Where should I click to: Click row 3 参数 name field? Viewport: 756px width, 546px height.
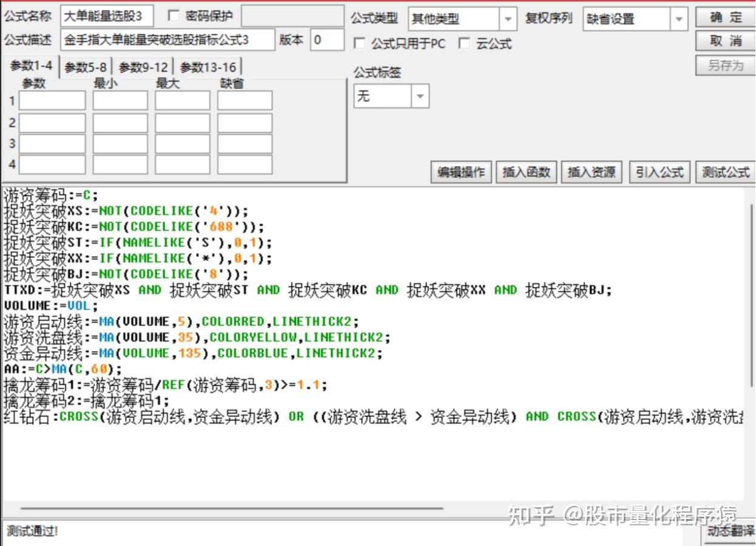click(x=52, y=144)
